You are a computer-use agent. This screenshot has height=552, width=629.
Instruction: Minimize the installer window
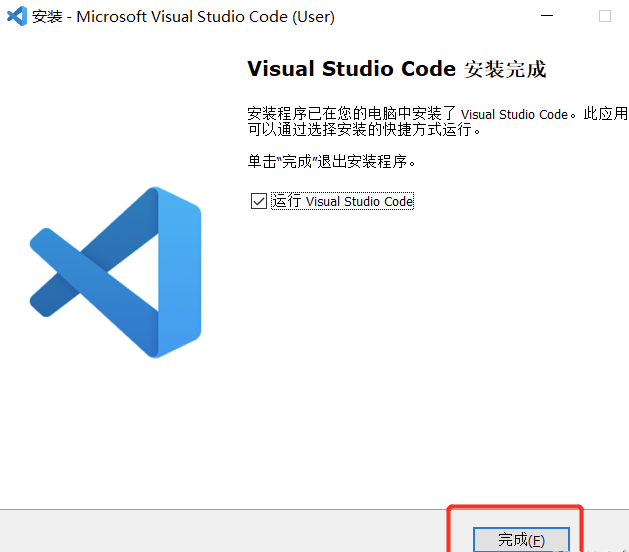(x=547, y=16)
